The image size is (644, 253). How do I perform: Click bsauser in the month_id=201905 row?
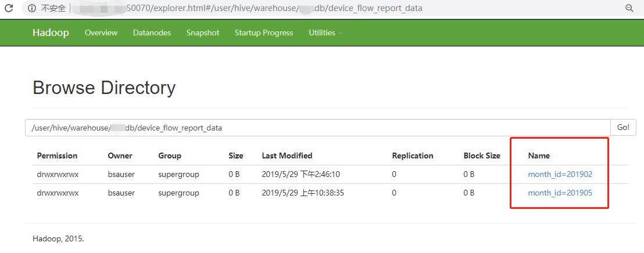click(121, 193)
